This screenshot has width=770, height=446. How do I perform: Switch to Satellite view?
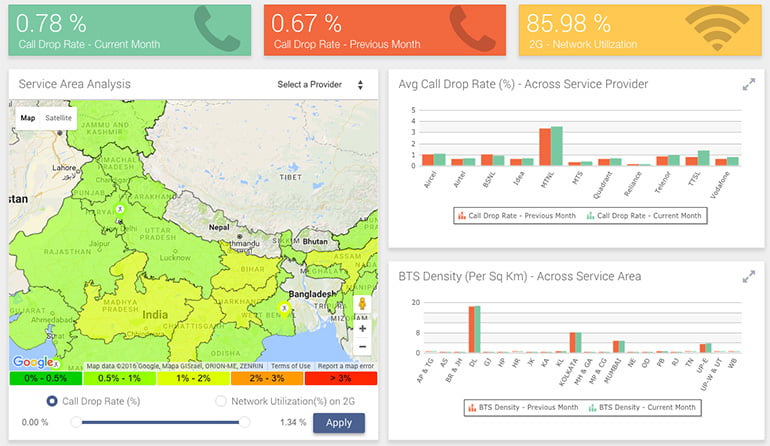pyautogui.click(x=58, y=118)
